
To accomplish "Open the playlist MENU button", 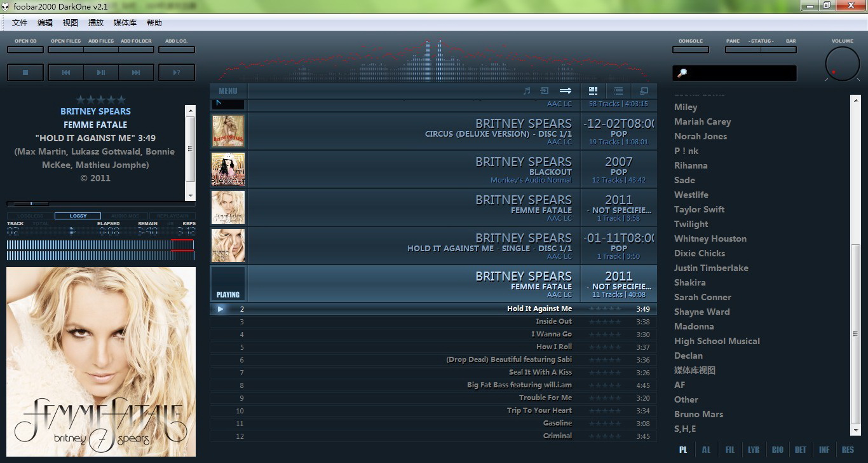I will [x=228, y=91].
